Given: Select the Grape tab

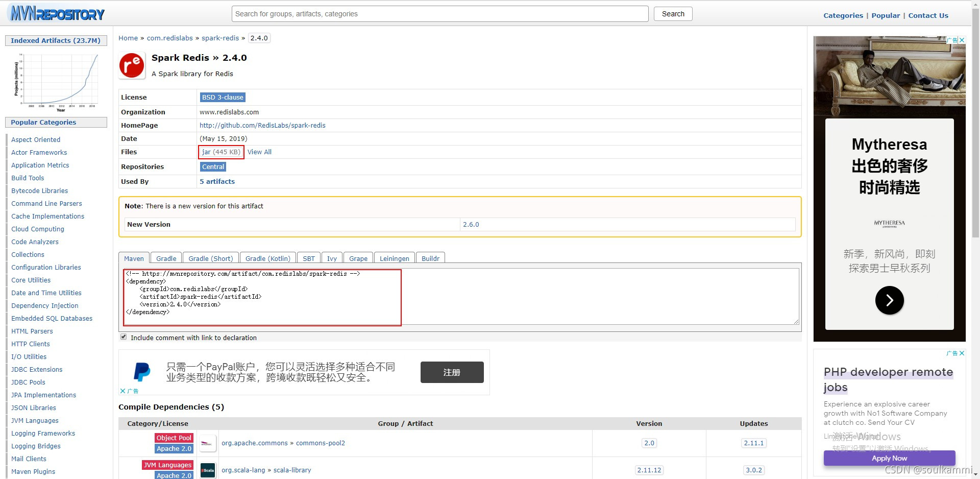Looking at the screenshot, I should click(358, 258).
